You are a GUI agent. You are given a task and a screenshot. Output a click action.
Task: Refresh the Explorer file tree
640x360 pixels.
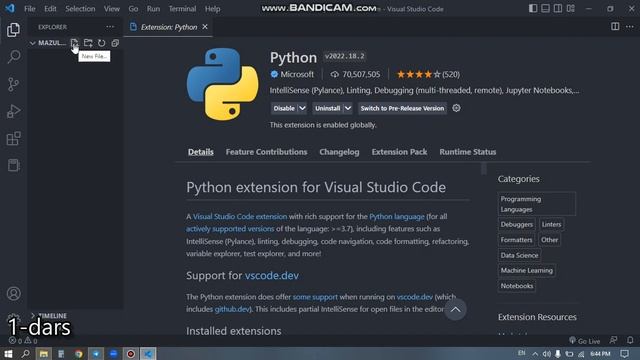(x=102, y=43)
